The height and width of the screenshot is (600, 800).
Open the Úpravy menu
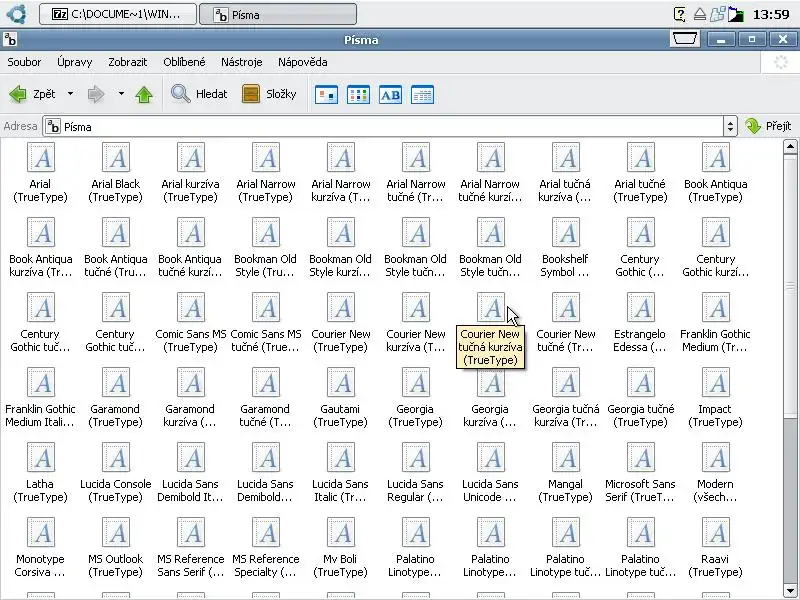[x=74, y=62]
